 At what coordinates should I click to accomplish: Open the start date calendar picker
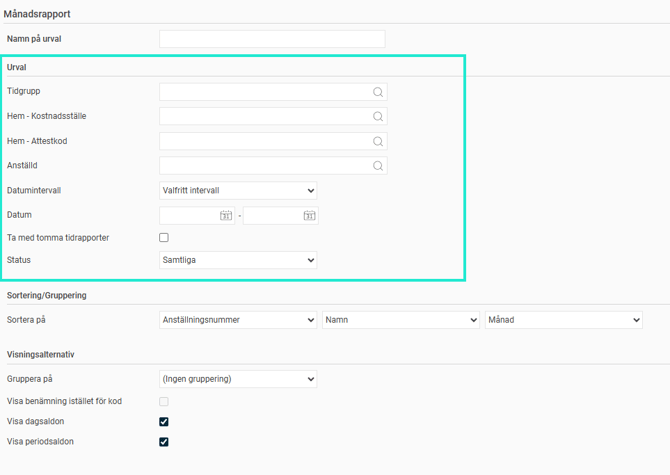click(x=226, y=216)
